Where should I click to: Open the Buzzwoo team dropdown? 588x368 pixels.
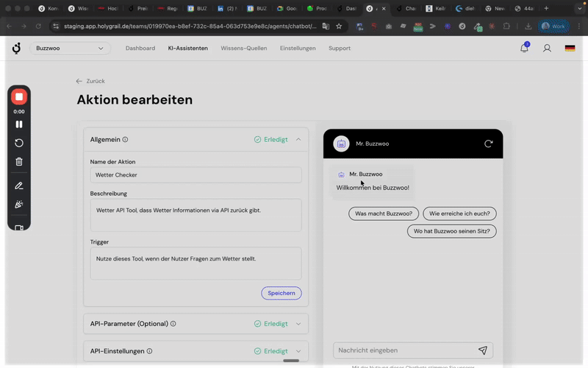click(x=70, y=49)
